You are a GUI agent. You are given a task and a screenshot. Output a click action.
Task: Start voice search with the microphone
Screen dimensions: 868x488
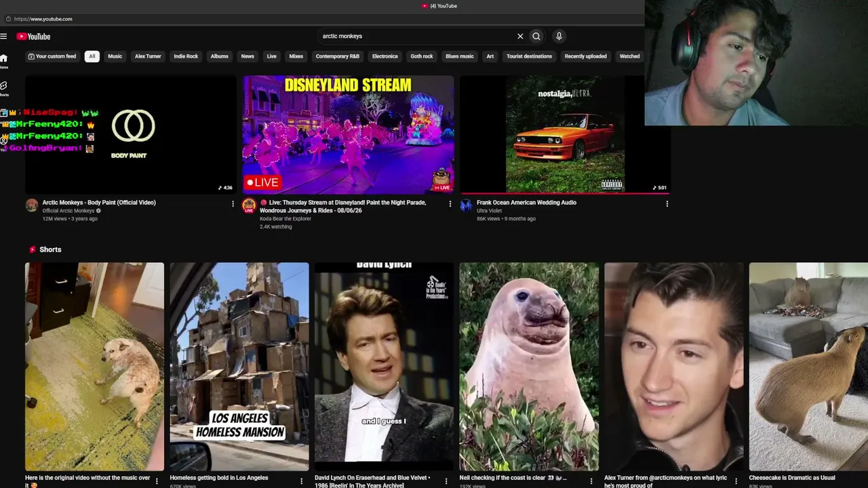[559, 36]
